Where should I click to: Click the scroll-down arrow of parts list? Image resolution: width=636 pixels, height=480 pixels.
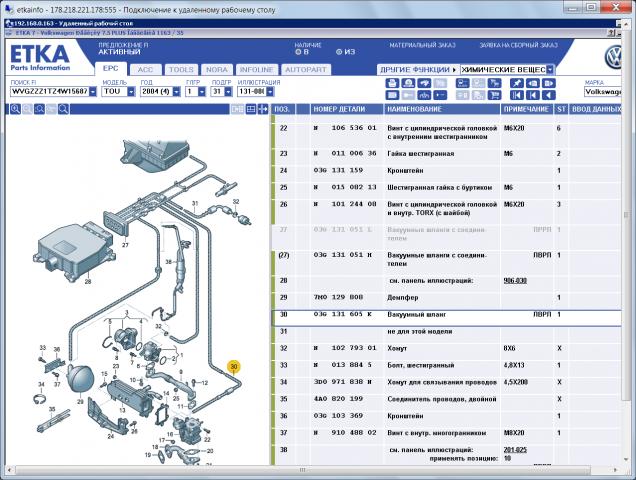[627, 459]
